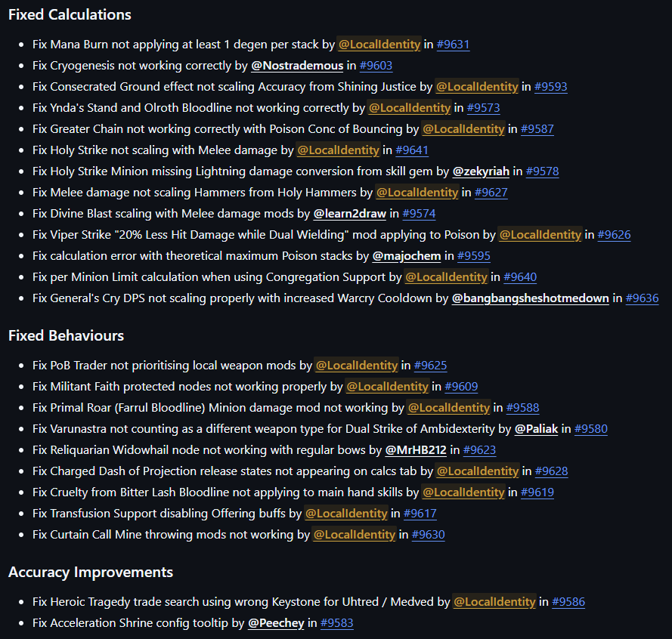The height and width of the screenshot is (639, 672).
Task: Open pull request #9593
Action: tap(550, 87)
